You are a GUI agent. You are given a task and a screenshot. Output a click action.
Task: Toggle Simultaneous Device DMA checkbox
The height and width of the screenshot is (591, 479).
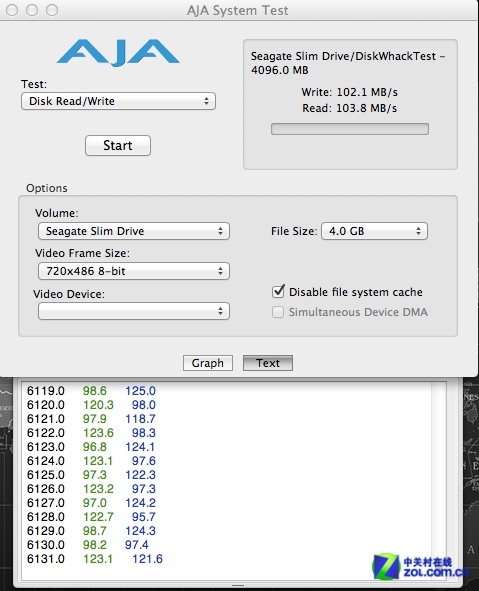[278, 312]
